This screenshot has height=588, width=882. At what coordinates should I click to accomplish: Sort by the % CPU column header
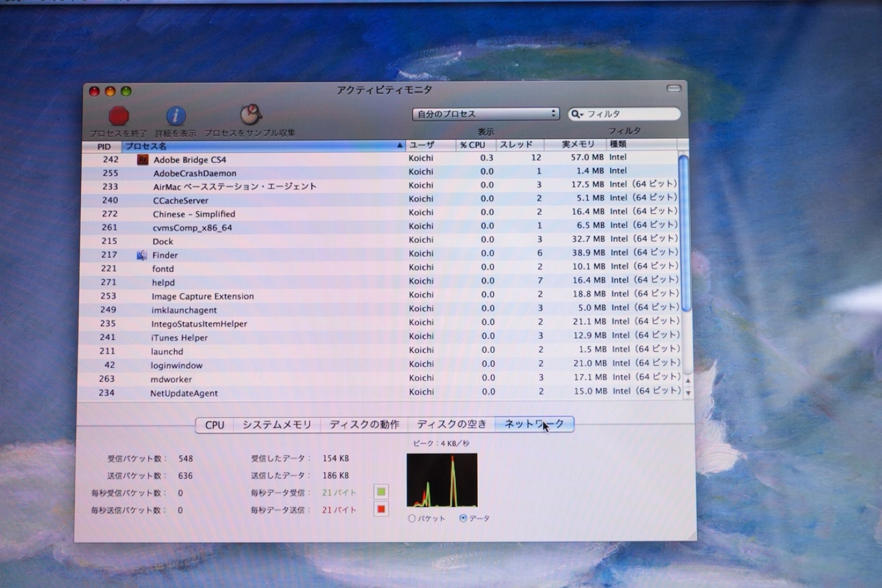click(x=475, y=145)
